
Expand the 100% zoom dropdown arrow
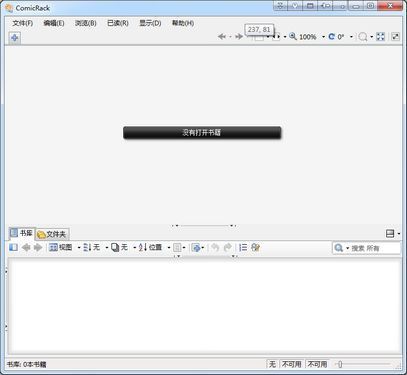(x=323, y=37)
